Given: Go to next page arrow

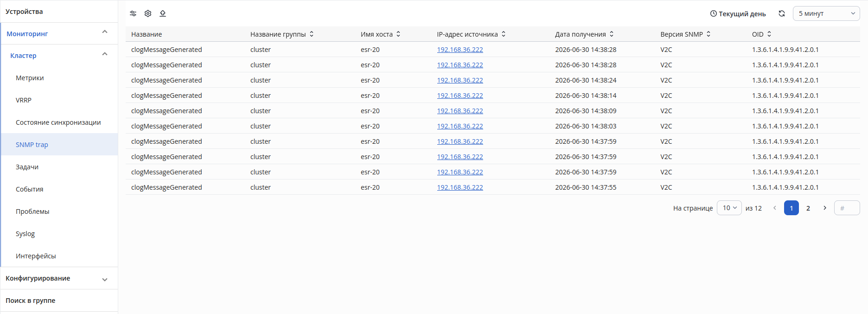Looking at the screenshot, I should click(825, 208).
